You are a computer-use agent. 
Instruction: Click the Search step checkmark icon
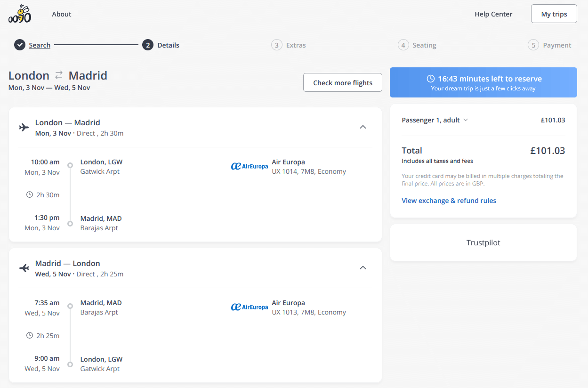coord(19,45)
